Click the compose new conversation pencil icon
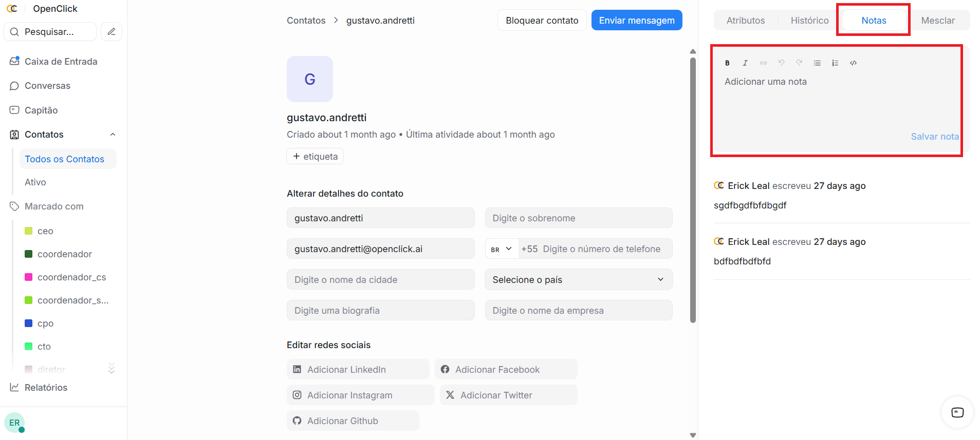 112,32
